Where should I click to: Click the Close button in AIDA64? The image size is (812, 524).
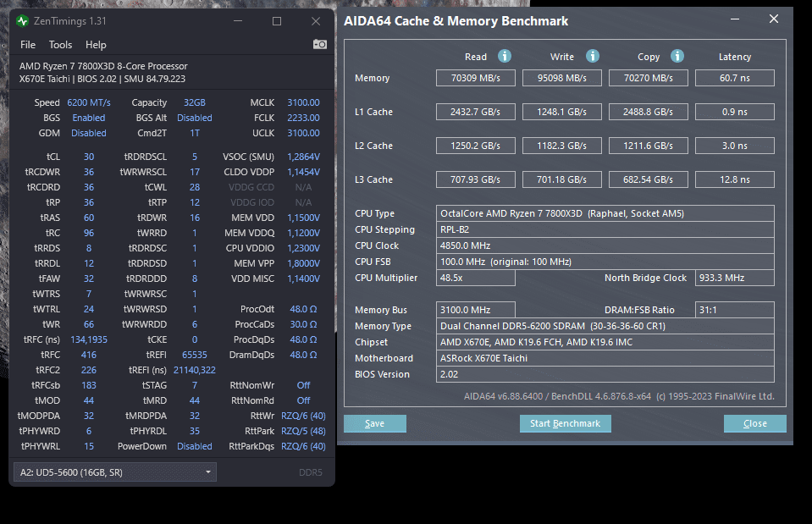click(755, 423)
